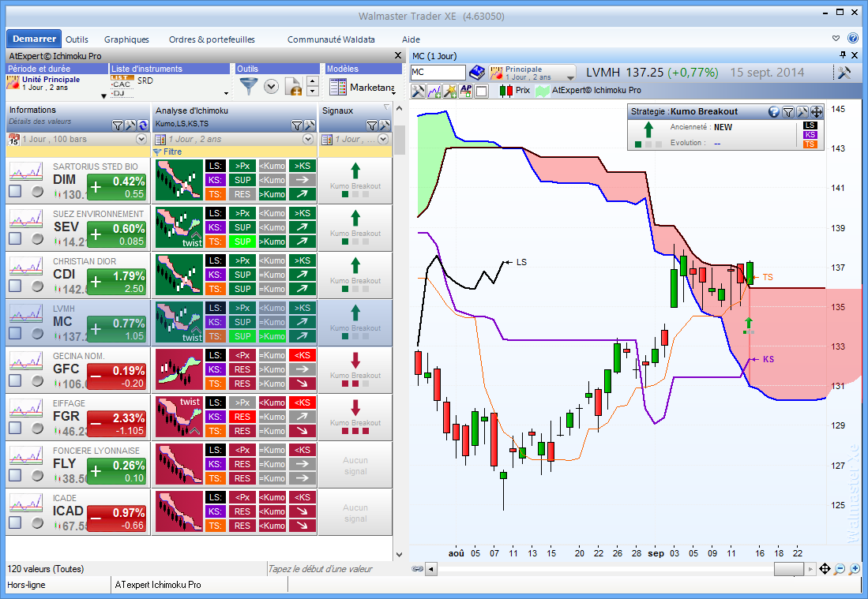
Task: Expand the Marketanalyser models dropdown arrow
Action: [x=394, y=93]
